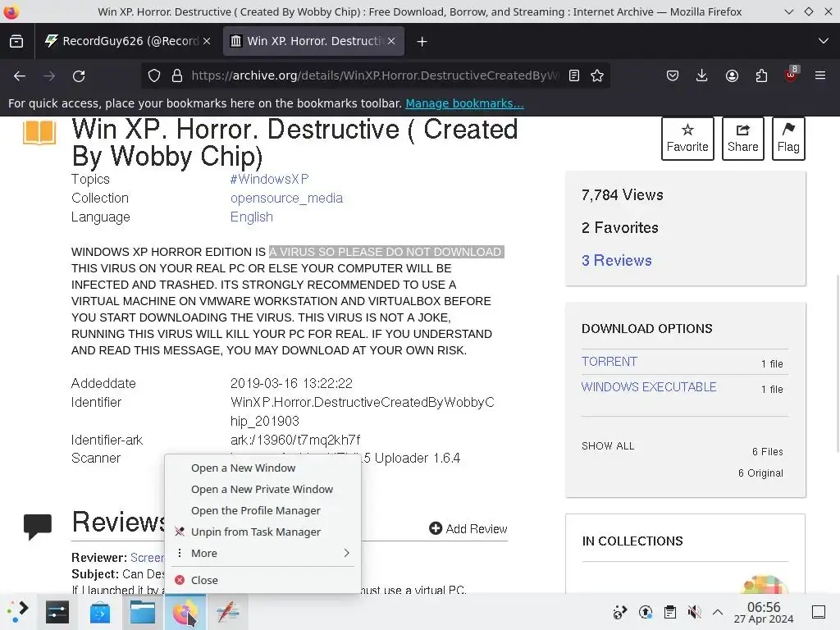Close the RecordGuy626 tab
Image resolution: width=840 pixels, height=630 pixels.
(x=207, y=41)
